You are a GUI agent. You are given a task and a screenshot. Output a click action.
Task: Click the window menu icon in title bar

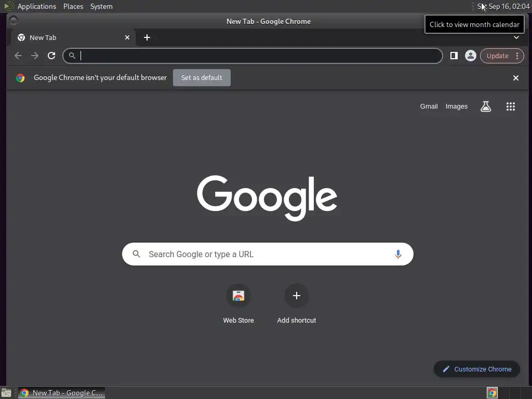pyautogui.click(x=14, y=21)
